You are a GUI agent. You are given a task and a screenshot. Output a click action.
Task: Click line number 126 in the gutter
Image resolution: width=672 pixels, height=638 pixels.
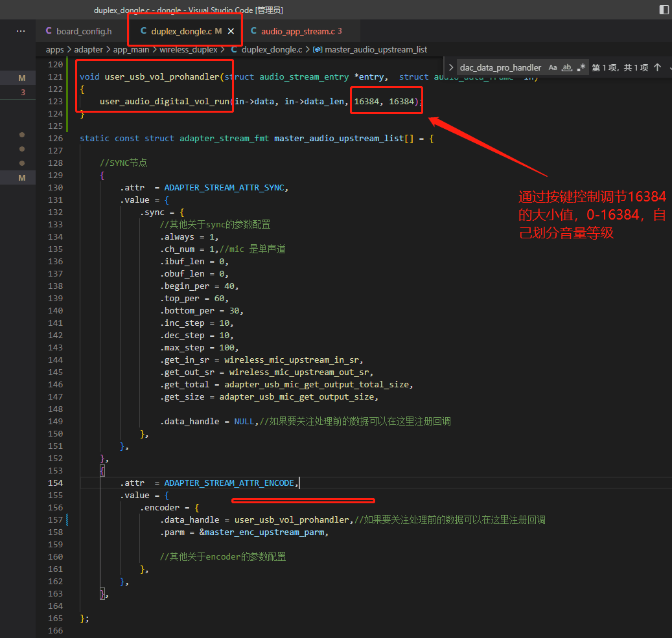[x=55, y=139]
